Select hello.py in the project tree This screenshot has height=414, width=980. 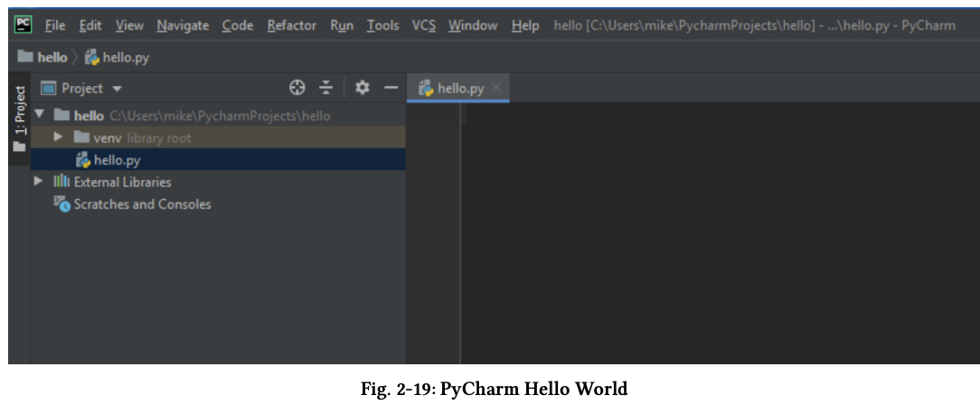pos(218,160)
